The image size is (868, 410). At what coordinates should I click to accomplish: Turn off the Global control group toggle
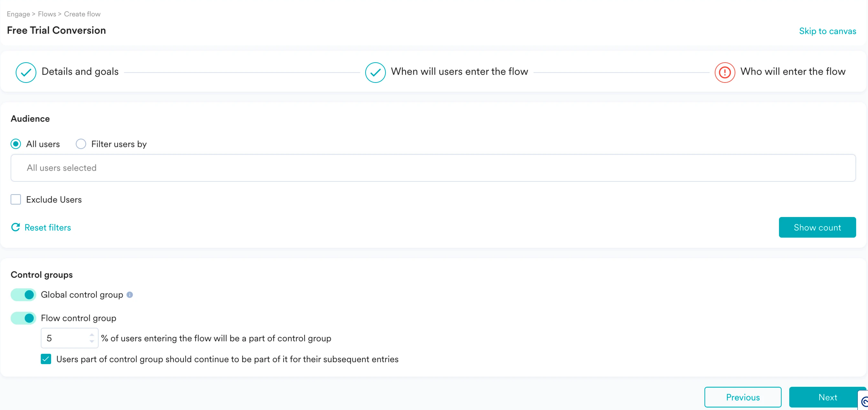pos(23,295)
